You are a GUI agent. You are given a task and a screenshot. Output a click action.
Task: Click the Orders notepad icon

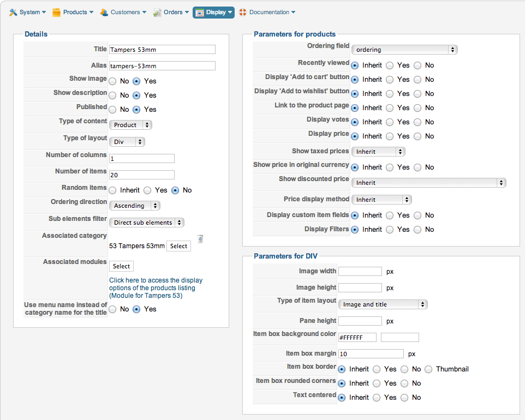157,12
